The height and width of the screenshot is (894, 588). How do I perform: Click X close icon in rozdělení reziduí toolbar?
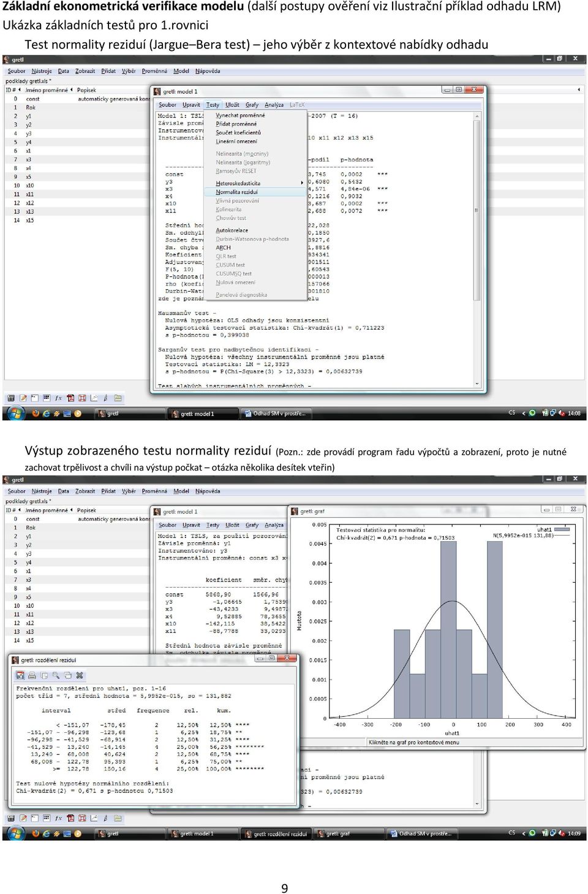point(80,675)
